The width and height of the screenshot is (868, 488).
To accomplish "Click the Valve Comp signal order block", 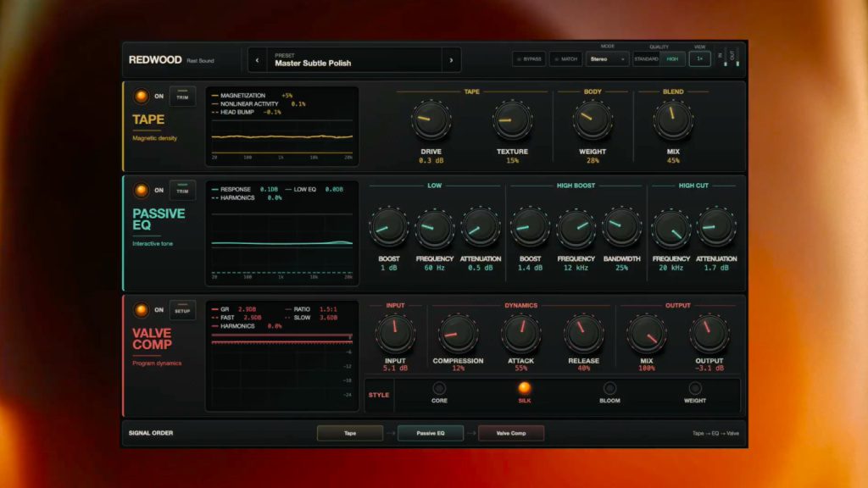I will pos(511,433).
